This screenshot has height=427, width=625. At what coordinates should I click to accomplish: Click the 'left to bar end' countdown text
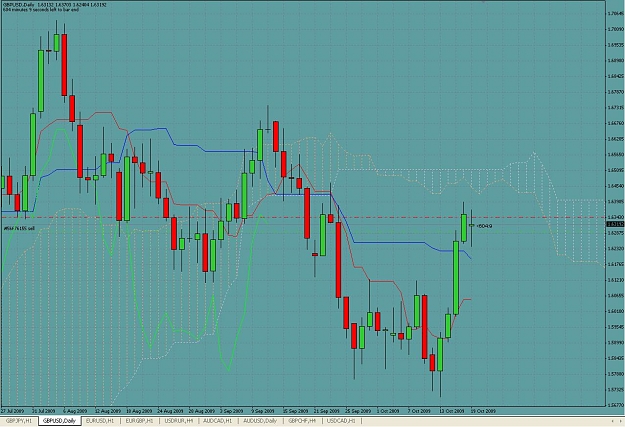pyautogui.click(x=41, y=10)
